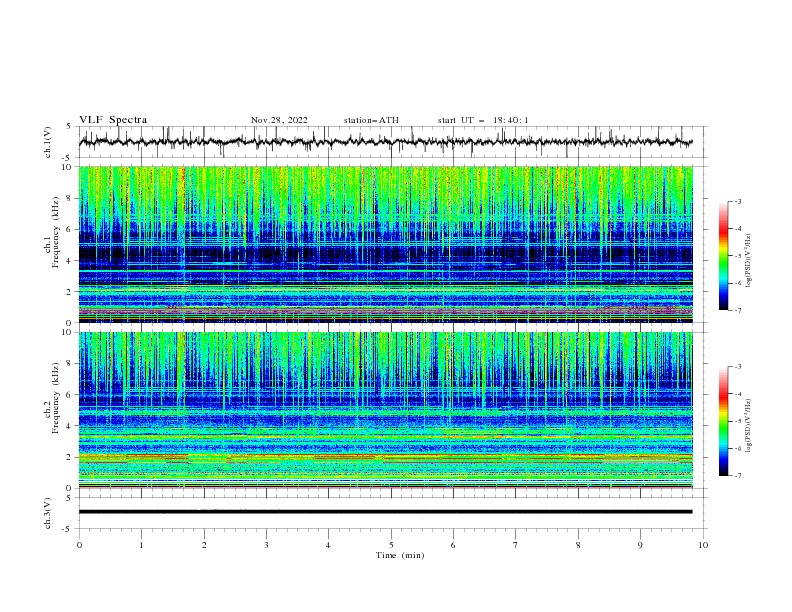Click the "0" tick on the time axis

79,545
